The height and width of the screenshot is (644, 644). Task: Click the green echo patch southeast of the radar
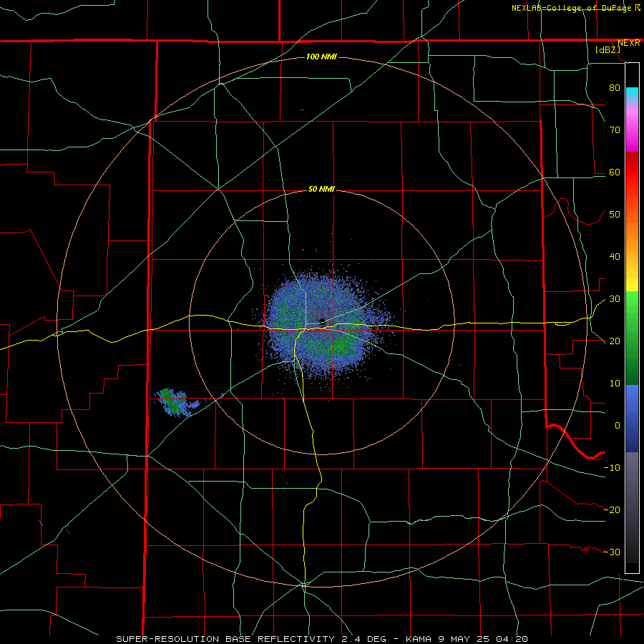[343, 347]
